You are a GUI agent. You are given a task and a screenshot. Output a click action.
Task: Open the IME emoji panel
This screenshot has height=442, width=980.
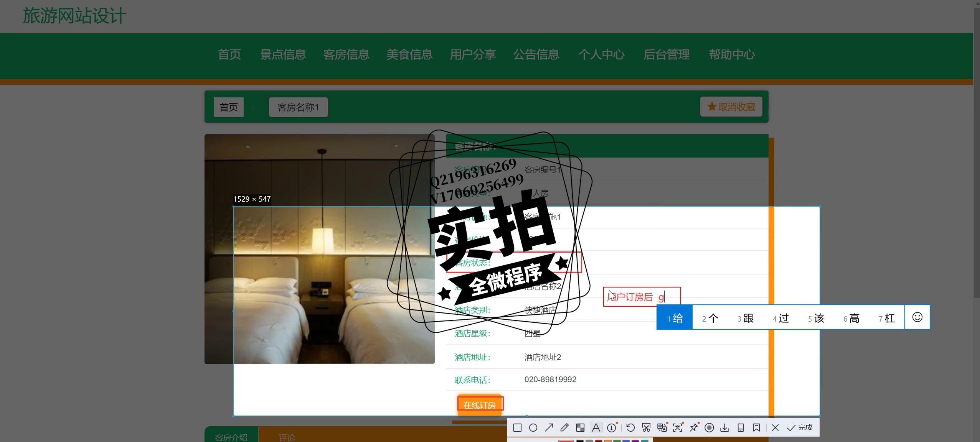(x=917, y=317)
